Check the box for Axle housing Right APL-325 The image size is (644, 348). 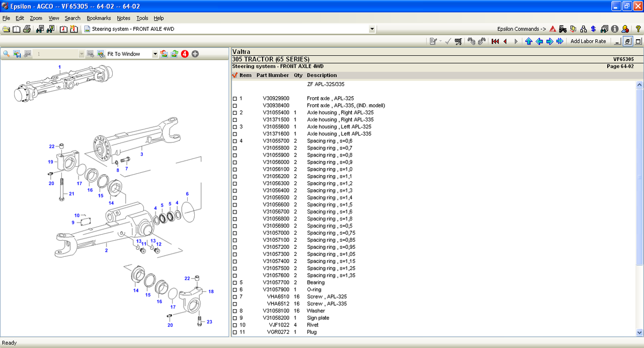(x=235, y=113)
